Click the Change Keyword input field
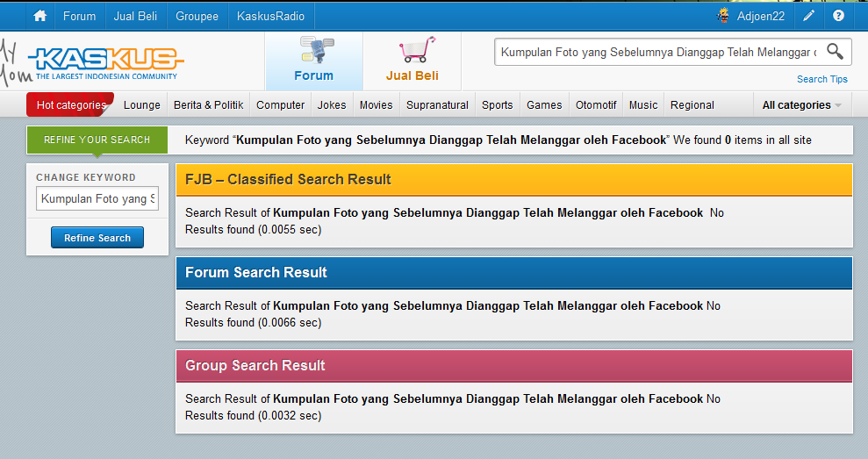Viewport: 868px width, 459px height. [x=97, y=198]
